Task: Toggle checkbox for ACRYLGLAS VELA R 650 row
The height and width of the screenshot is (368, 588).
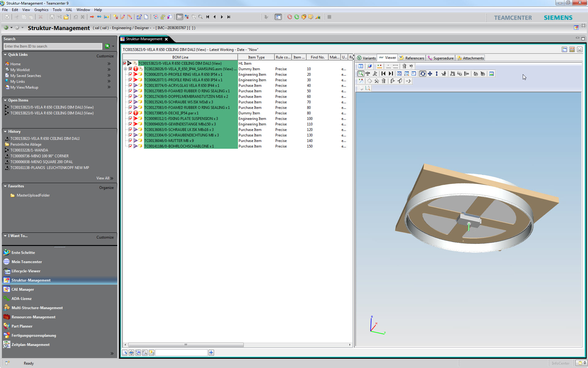Action: 130,86
